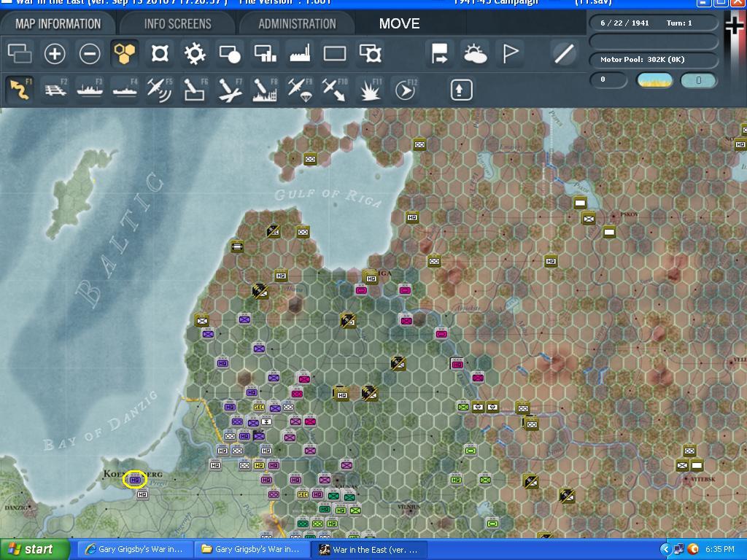Select the HQ unit east of Gulf of Riga

pos(413,217)
